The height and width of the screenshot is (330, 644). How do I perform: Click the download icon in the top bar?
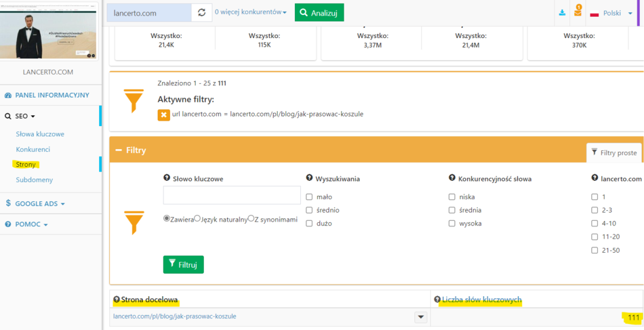562,13
